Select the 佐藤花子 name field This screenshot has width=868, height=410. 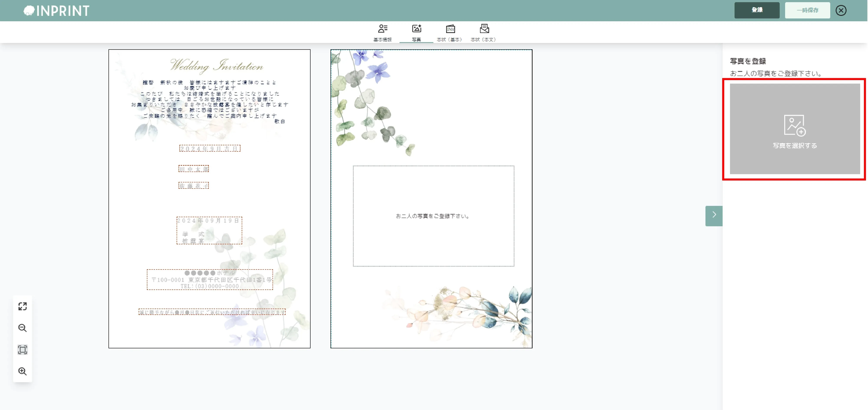[x=193, y=185]
